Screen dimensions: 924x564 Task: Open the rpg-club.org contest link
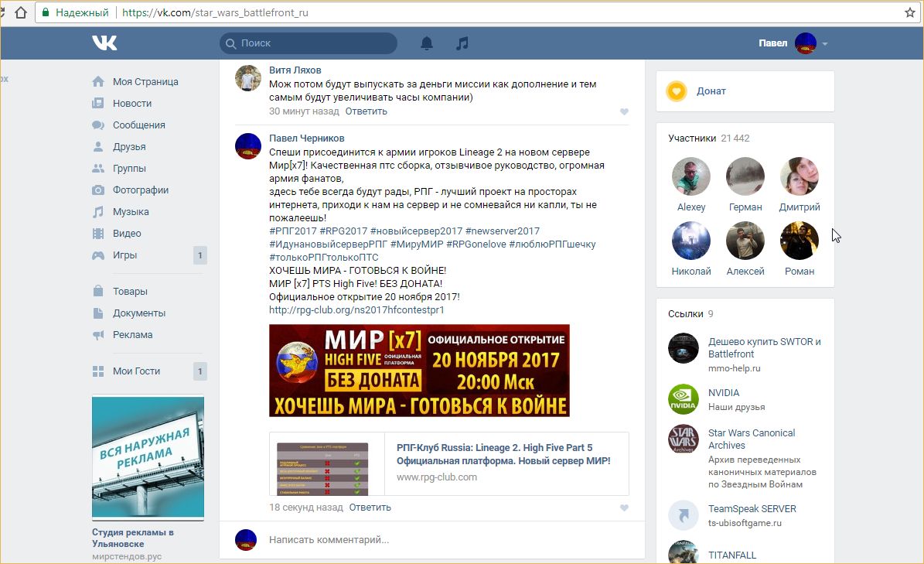click(x=356, y=310)
